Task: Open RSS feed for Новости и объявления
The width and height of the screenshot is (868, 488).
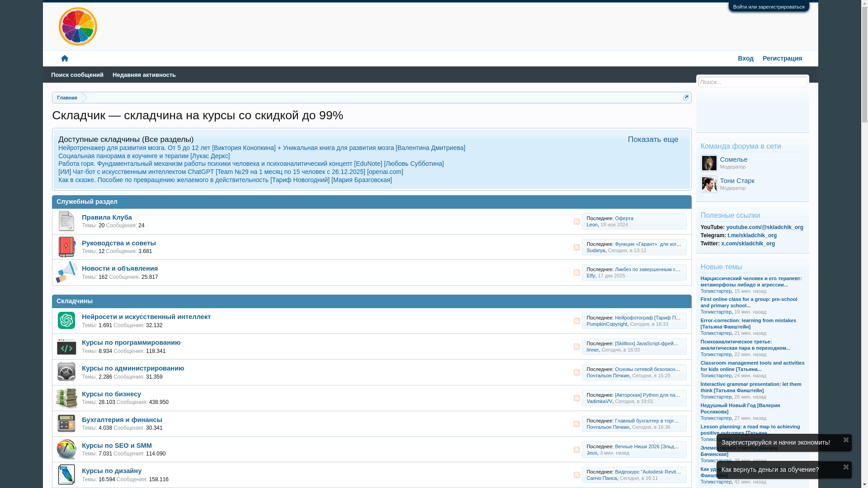Action: [x=577, y=272]
